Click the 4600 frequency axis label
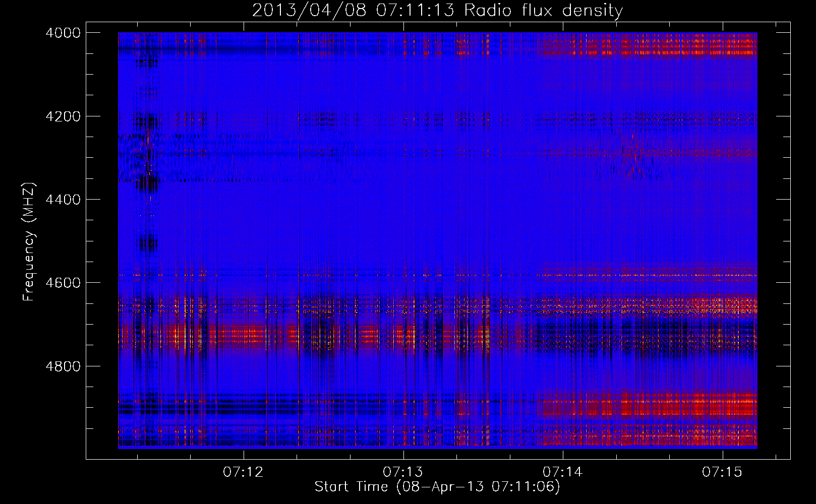This screenshot has width=816, height=504. pos(63,283)
